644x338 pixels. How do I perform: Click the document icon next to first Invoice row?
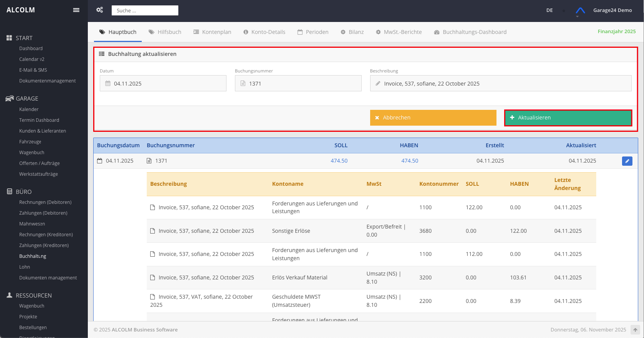153,207
